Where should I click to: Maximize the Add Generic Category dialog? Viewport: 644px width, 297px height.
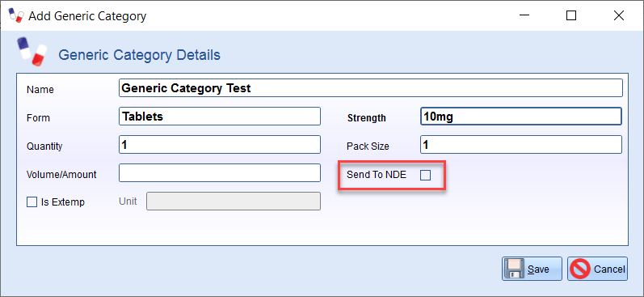coord(571,15)
